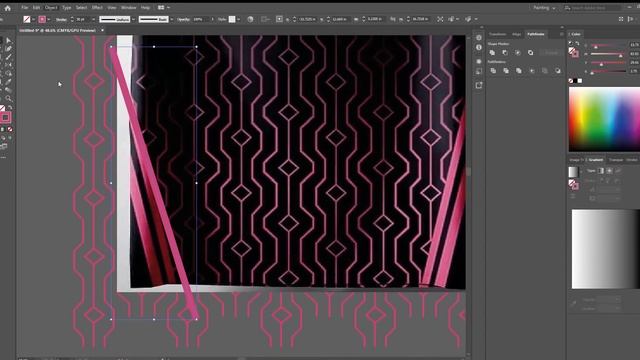The height and width of the screenshot is (360, 640).
Task: Open the info circle icon in the dock
Action: [479, 47]
